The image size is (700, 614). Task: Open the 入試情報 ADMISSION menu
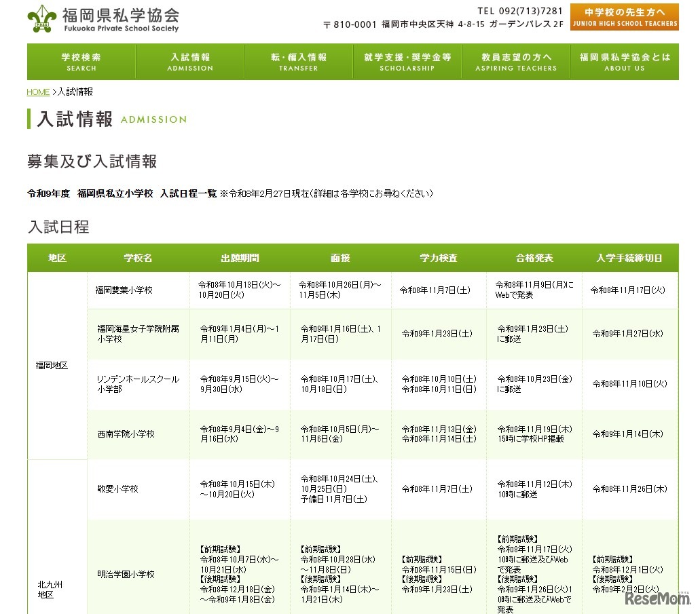pos(190,62)
